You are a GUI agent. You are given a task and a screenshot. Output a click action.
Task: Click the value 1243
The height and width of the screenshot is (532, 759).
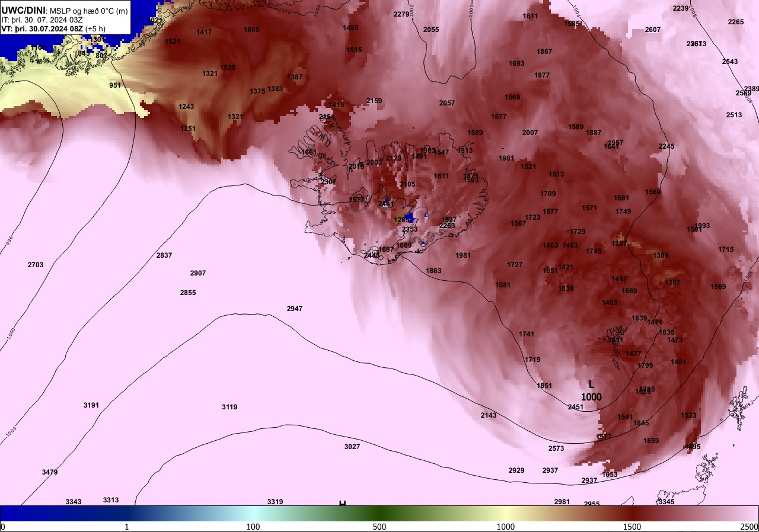186,107
